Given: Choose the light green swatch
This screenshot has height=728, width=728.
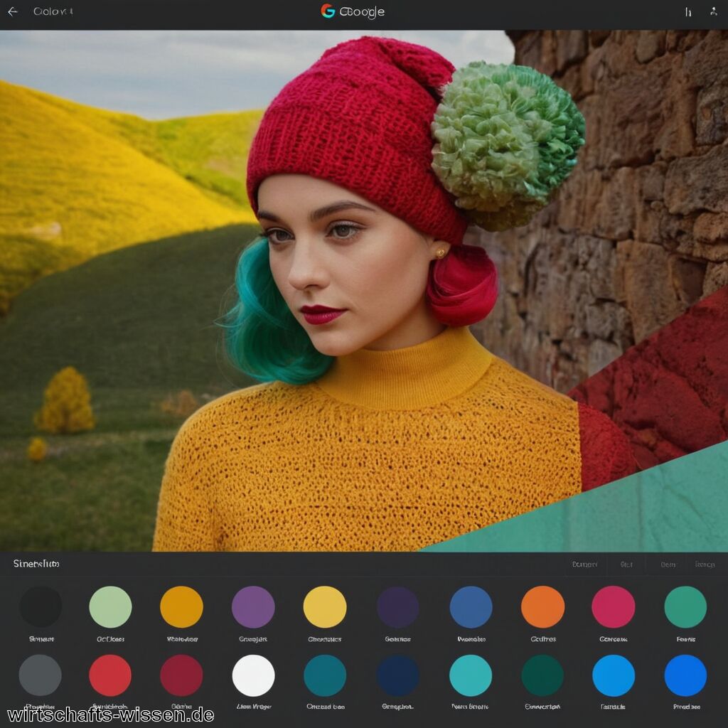Looking at the screenshot, I should 110,607.
